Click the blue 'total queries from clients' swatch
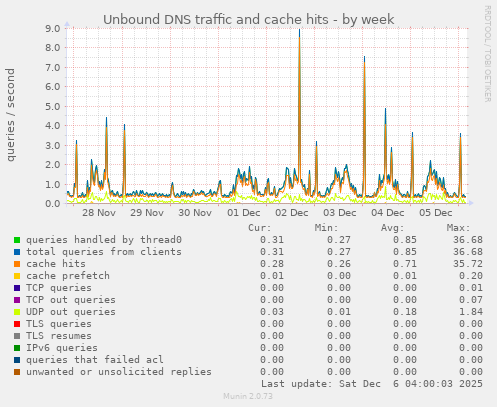 [x=17, y=252]
